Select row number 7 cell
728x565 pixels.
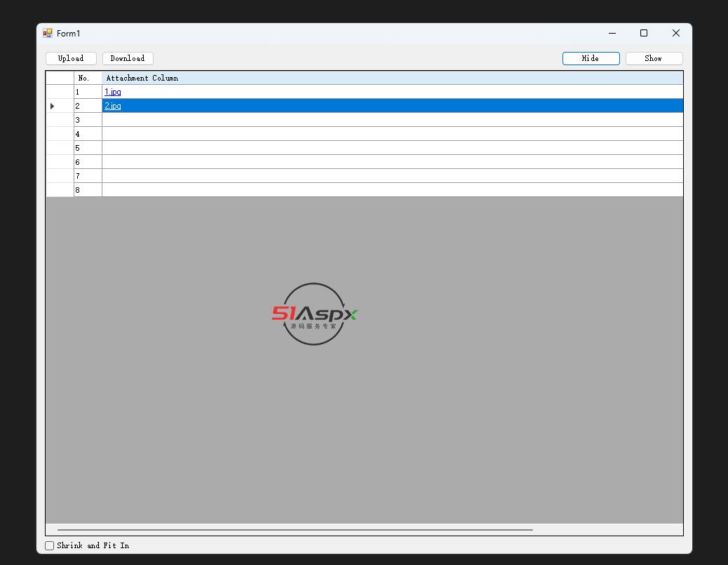88,176
